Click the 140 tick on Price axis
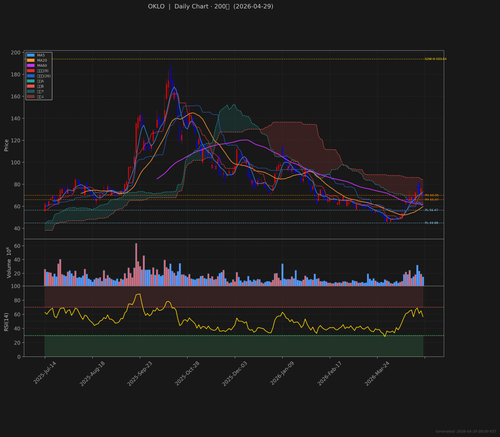Screen dimensions: 500x437 click(x=15, y=119)
